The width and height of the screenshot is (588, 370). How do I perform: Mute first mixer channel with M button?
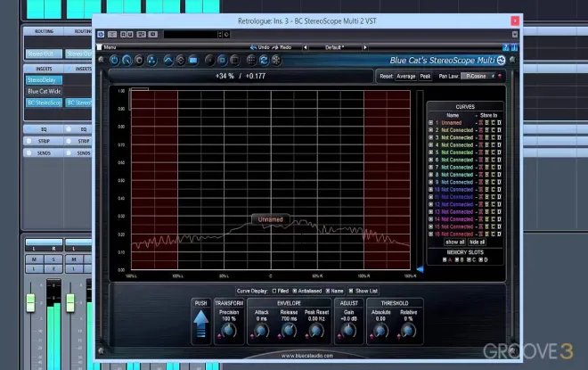tap(34, 259)
